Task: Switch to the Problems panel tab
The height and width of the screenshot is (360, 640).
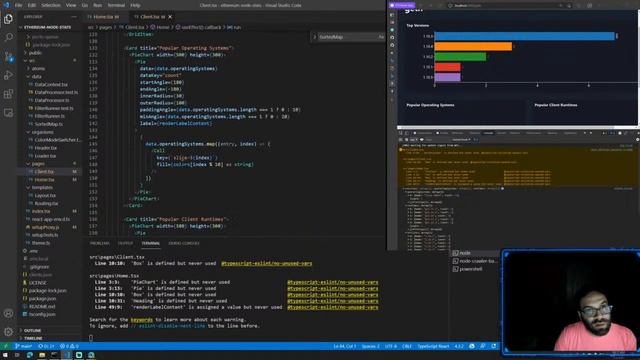Action: tap(100, 243)
